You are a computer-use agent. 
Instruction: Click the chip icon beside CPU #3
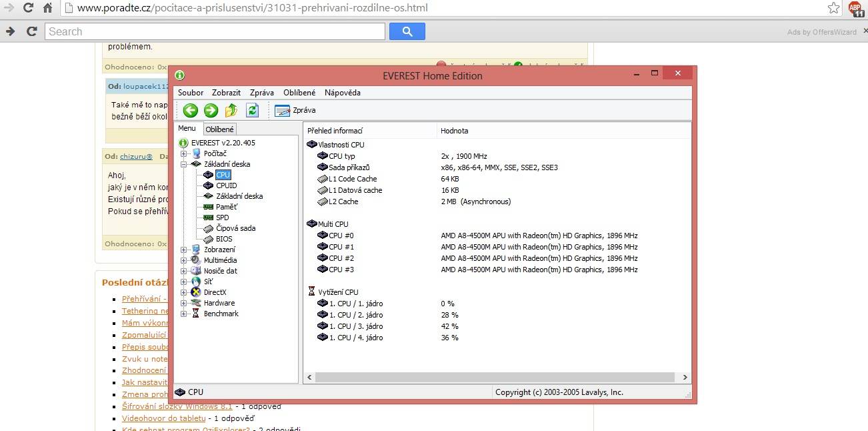click(323, 270)
